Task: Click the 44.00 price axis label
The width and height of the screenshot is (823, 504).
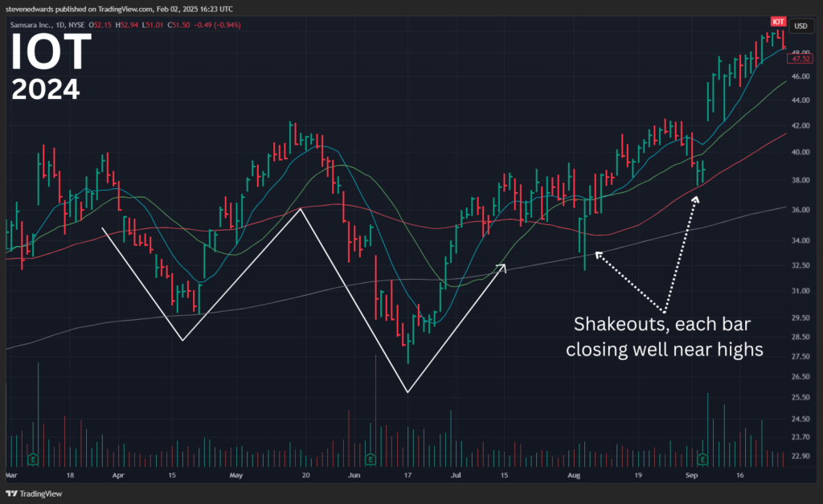Action: click(800, 100)
